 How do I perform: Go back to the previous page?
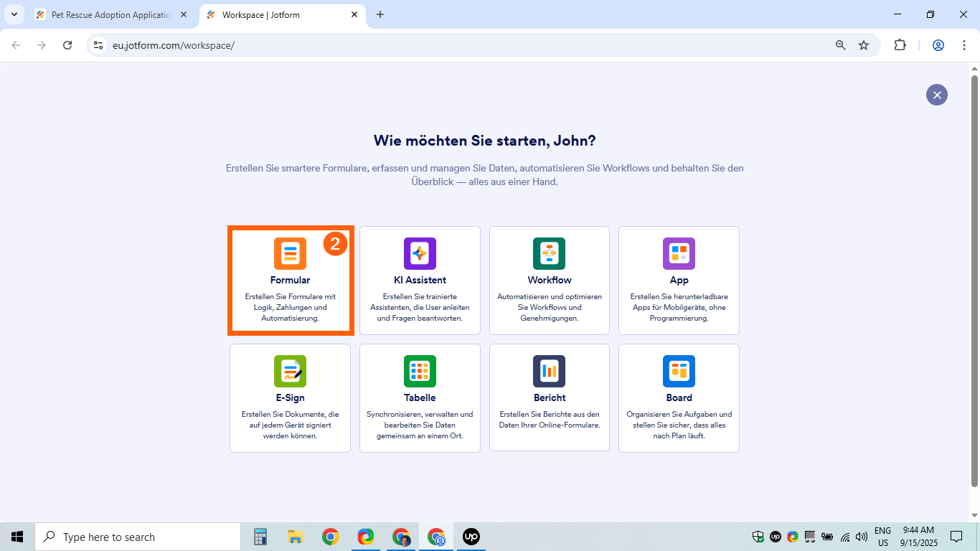[x=16, y=45]
